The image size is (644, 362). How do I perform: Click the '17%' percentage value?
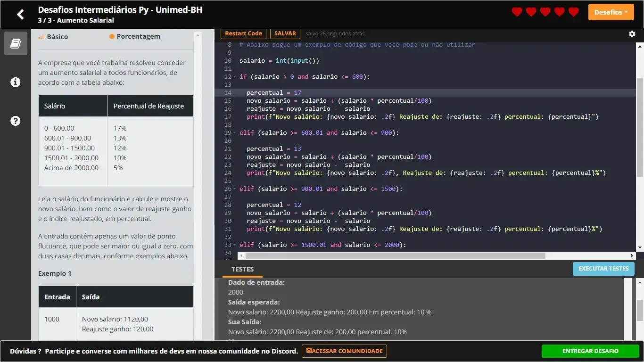click(x=120, y=128)
